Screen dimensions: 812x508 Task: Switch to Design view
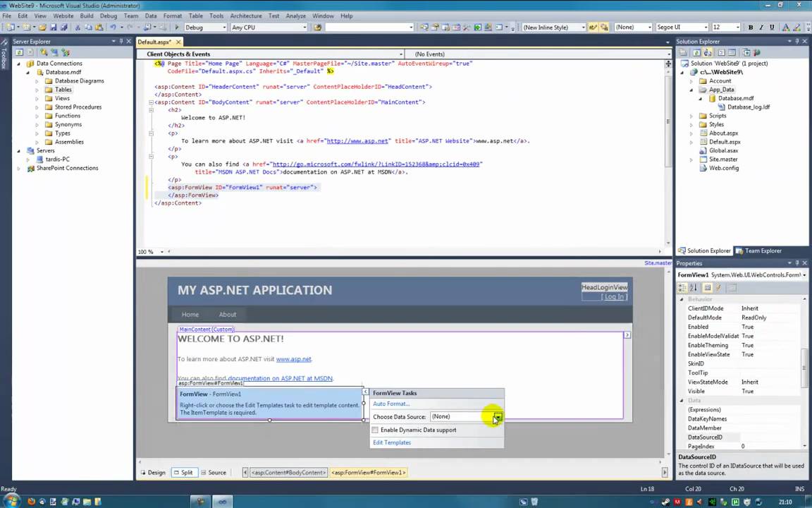153,473
